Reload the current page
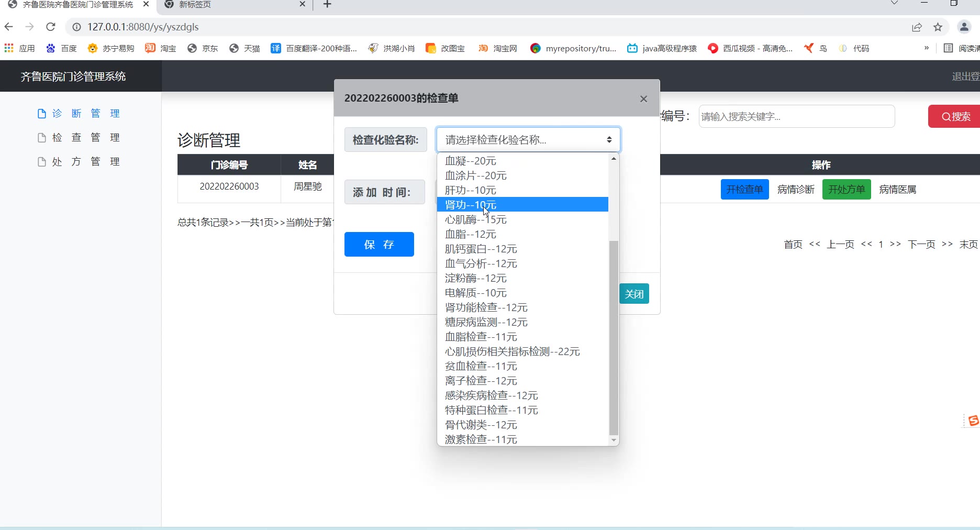 point(51,27)
